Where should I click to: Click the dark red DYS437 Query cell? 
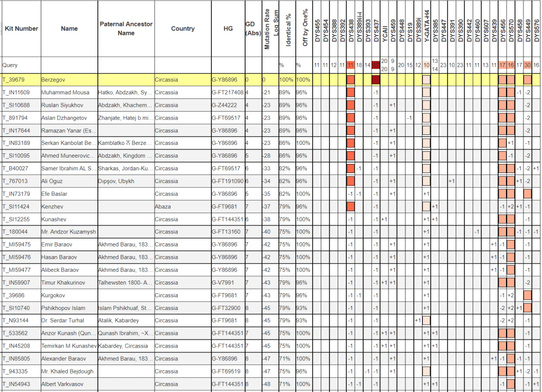click(376, 65)
